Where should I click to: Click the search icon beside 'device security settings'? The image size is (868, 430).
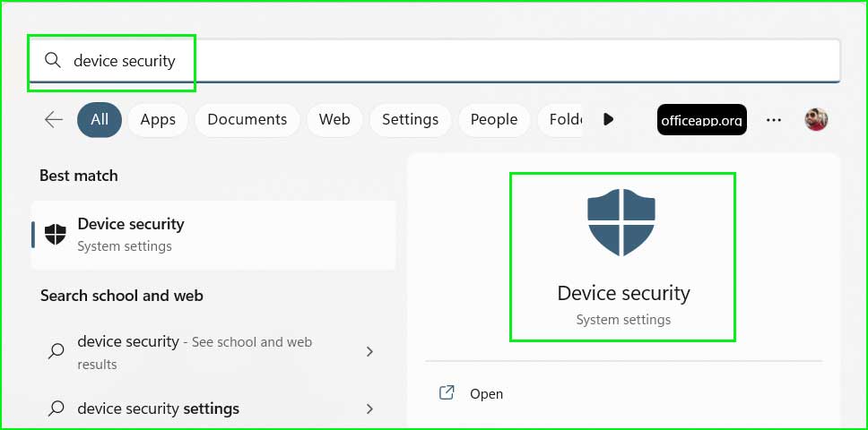coord(56,409)
